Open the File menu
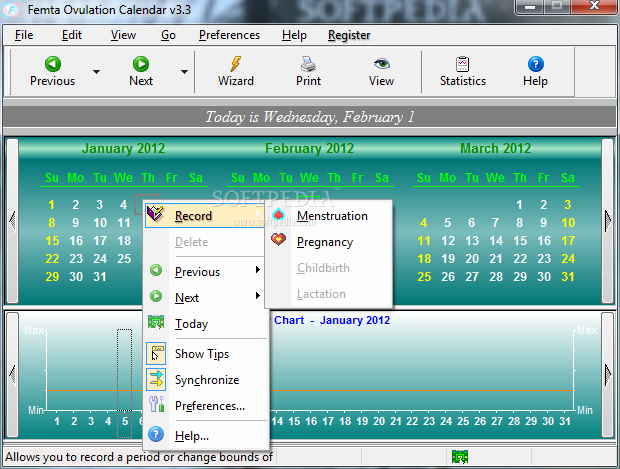Screen dimensions: 620x469 point(24,35)
